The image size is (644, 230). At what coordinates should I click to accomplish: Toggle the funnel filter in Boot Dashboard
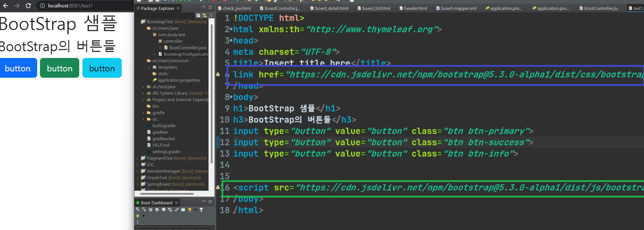[201, 210]
